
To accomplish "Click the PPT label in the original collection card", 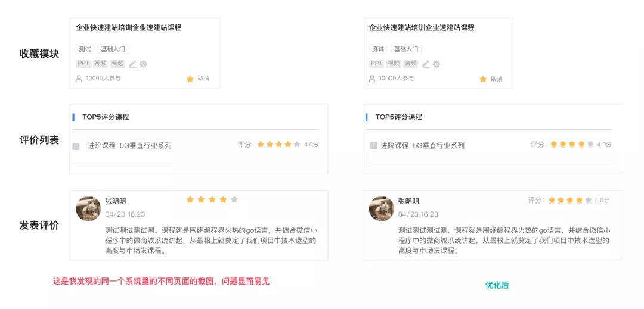I will coord(83,64).
